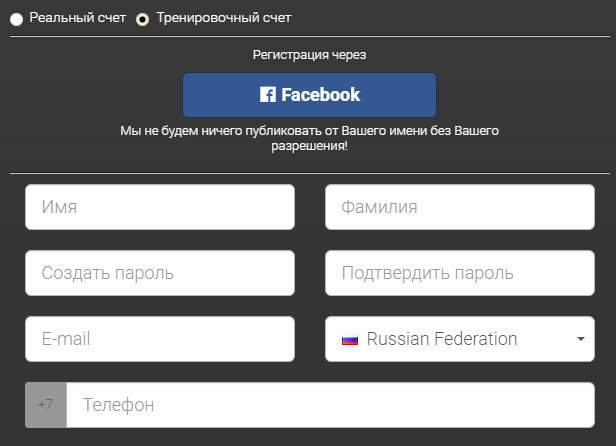616x446 pixels.
Task: Click the Реальный счет label text
Action: pyautogui.click(x=77, y=18)
